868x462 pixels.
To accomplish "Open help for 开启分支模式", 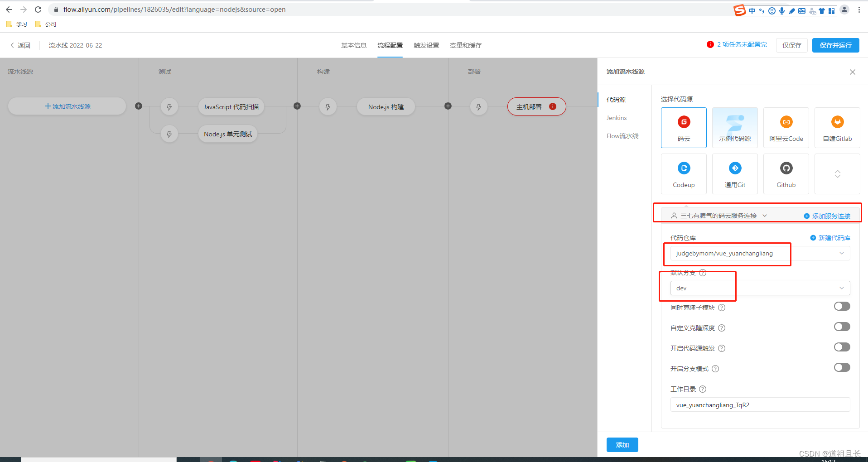I will [715, 369].
